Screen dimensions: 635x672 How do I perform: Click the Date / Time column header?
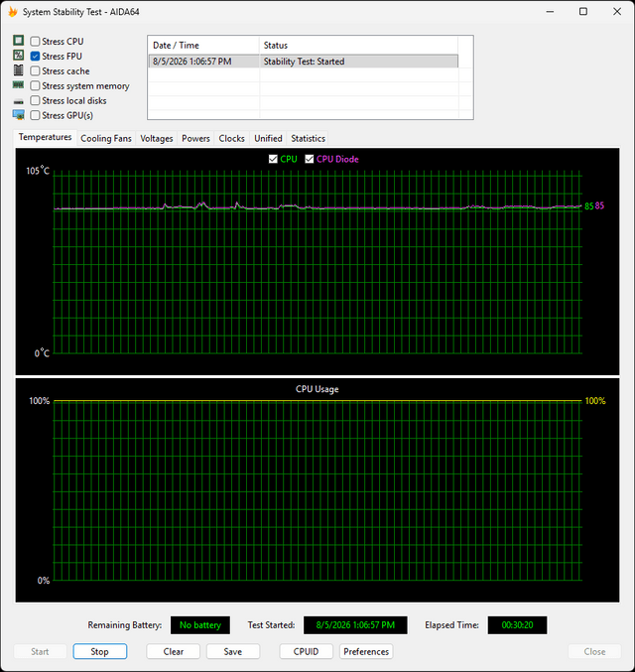[x=203, y=45]
